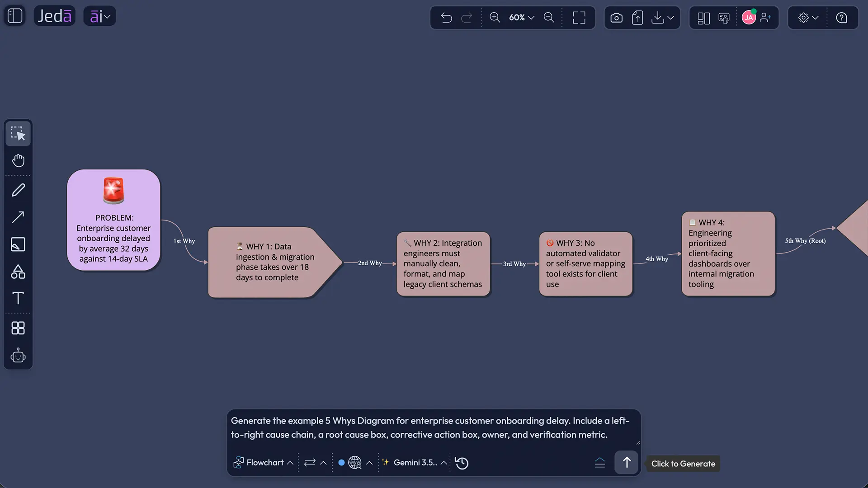
Task: Click the Jeda logo button
Action: tap(54, 16)
